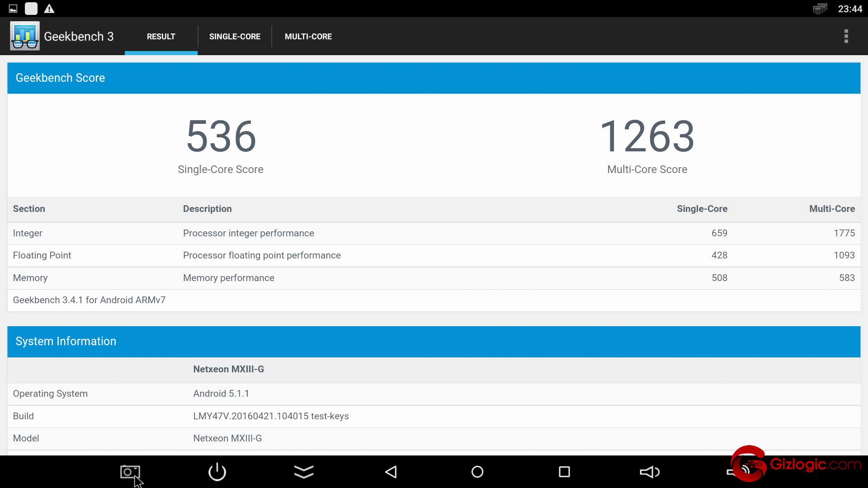Tap the Geekbench Score section header

(x=434, y=78)
